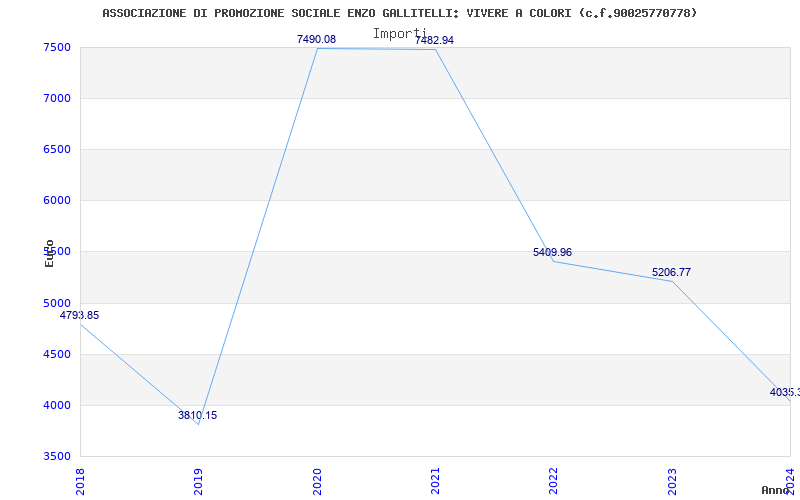
Task: Click the y-axis value 5000
Action: tap(57, 303)
